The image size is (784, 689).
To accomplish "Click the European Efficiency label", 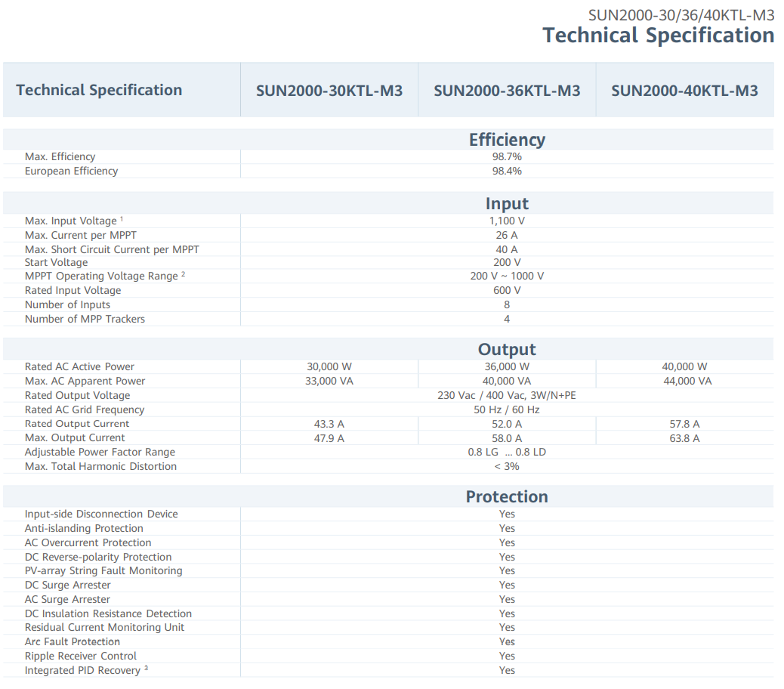I will 72,171.
